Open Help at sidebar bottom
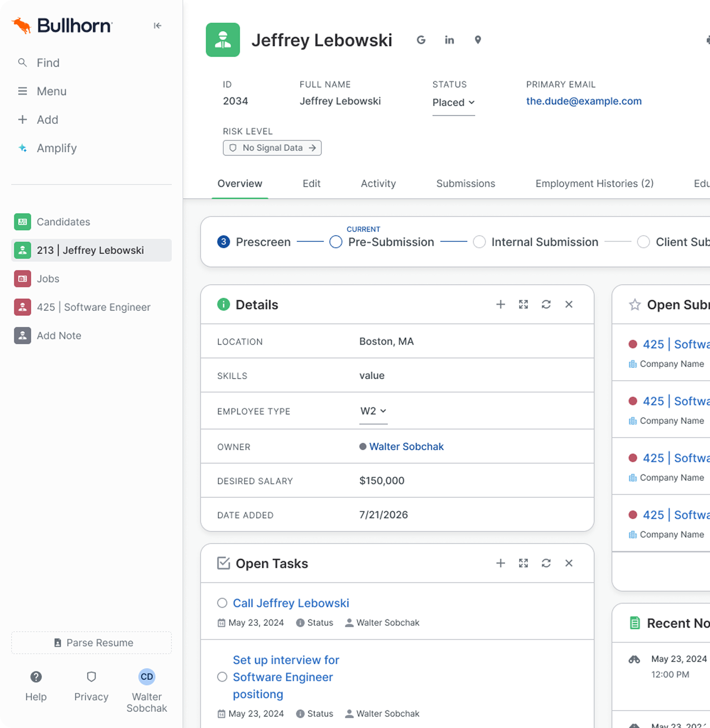The image size is (710, 728). (x=36, y=686)
